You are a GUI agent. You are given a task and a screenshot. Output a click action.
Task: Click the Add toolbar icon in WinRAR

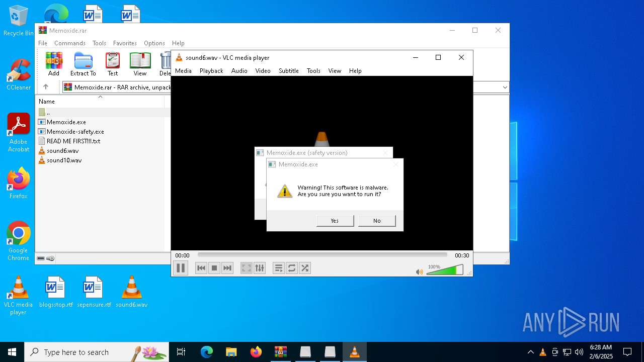54,64
